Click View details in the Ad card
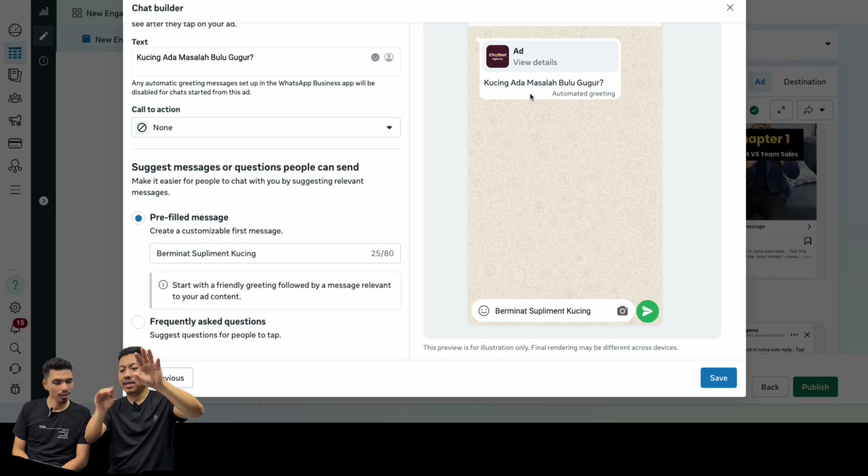This screenshot has height=476, width=868. 535,62
